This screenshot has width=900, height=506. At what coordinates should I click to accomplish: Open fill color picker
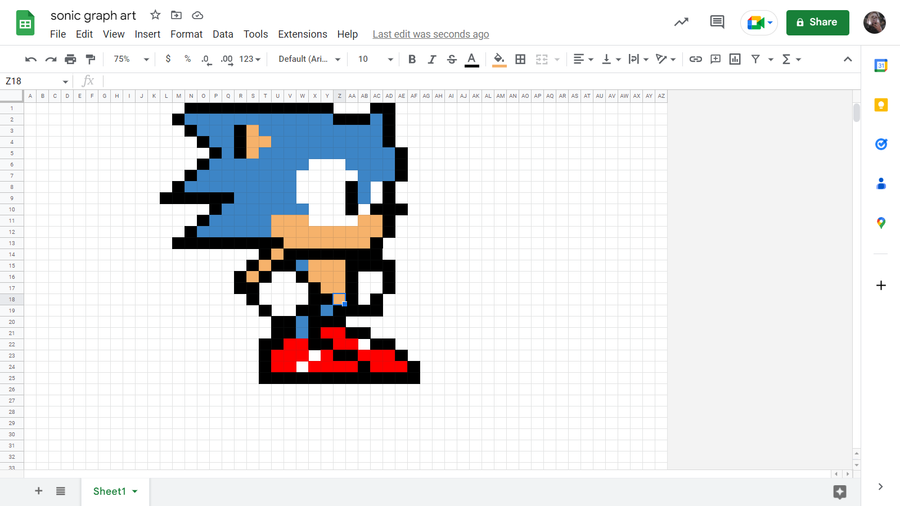[499, 60]
